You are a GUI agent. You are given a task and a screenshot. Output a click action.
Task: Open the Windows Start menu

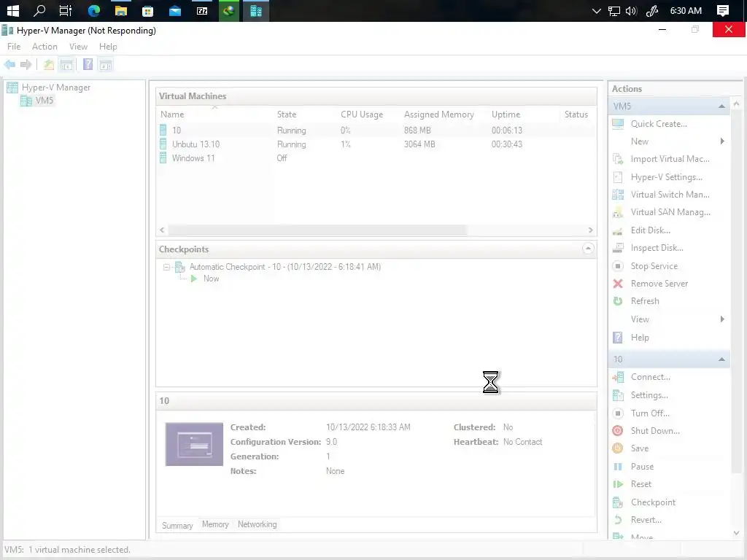[13, 10]
